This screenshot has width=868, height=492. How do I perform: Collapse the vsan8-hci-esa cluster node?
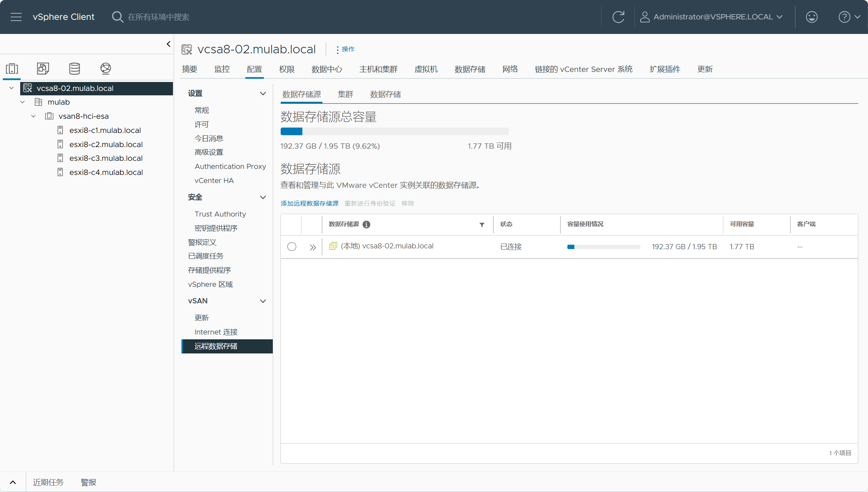[x=34, y=116]
